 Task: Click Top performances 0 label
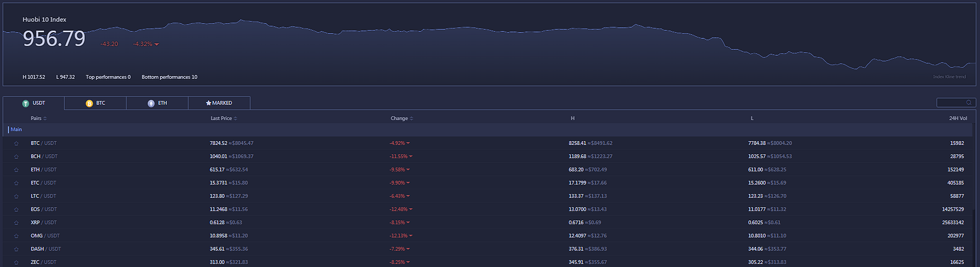(108, 77)
